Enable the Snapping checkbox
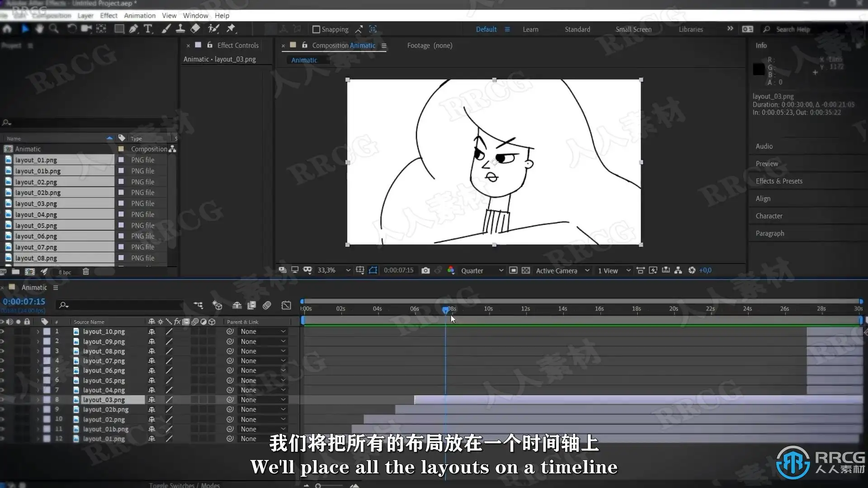The height and width of the screenshot is (488, 868). click(x=316, y=29)
